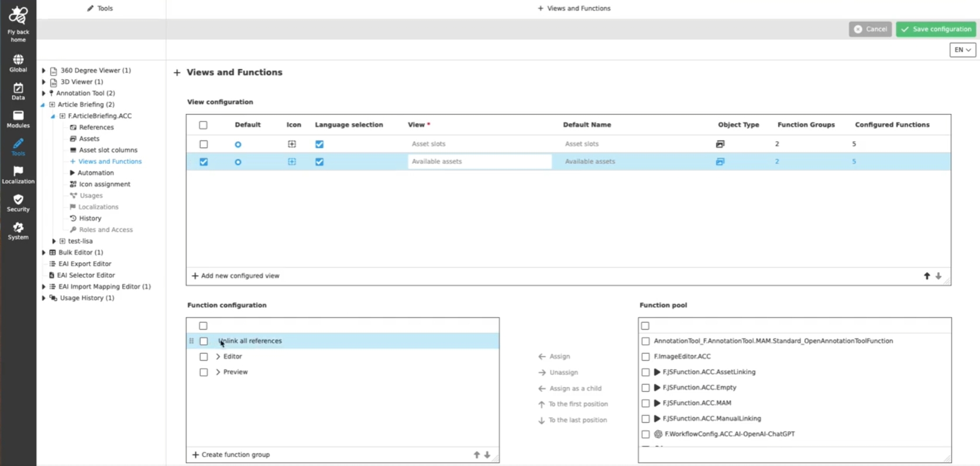Open the System gear icon
The height and width of the screenshot is (466, 980).
tap(18, 228)
